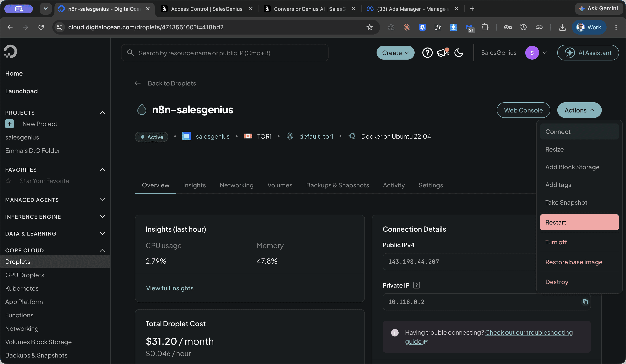
Task: Open the site information icon in address bar
Action: coord(60,27)
